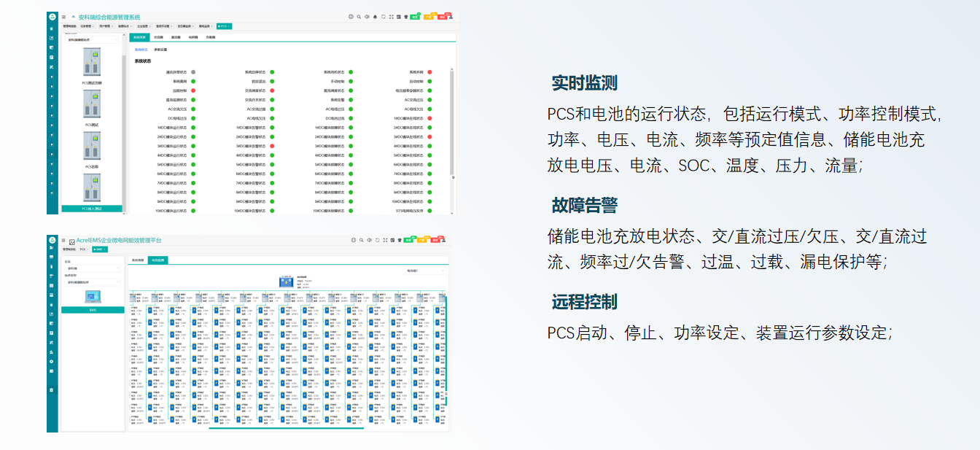Select the PCS测试 cabinet thumbnail
The image size is (980, 450).
[92, 104]
